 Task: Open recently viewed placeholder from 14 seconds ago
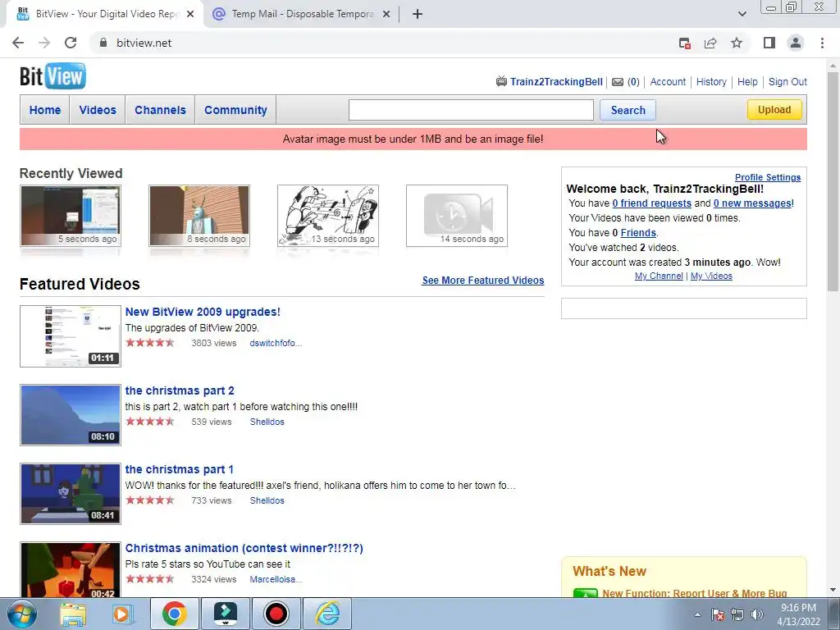pyautogui.click(x=456, y=216)
